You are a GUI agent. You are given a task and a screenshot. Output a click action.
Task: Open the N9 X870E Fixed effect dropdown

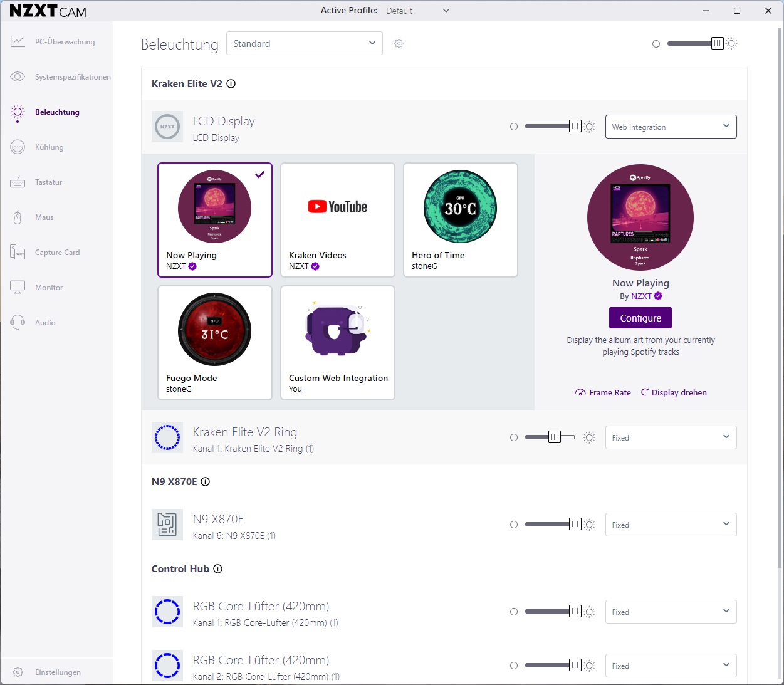click(x=671, y=525)
